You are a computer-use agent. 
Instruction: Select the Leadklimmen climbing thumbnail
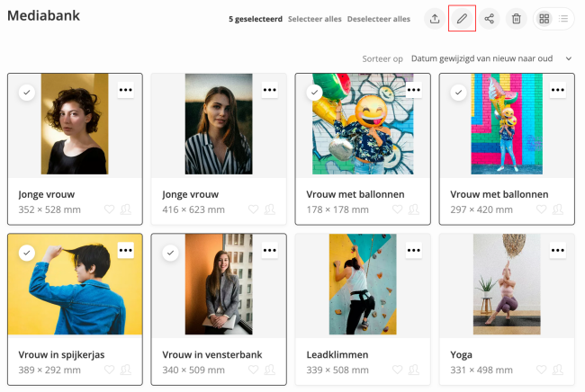(x=363, y=284)
